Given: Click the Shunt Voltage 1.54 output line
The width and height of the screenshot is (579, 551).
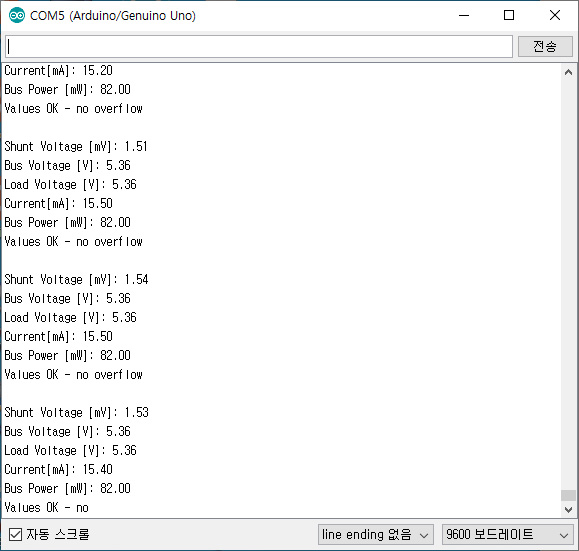Looking at the screenshot, I should pos(76,280).
